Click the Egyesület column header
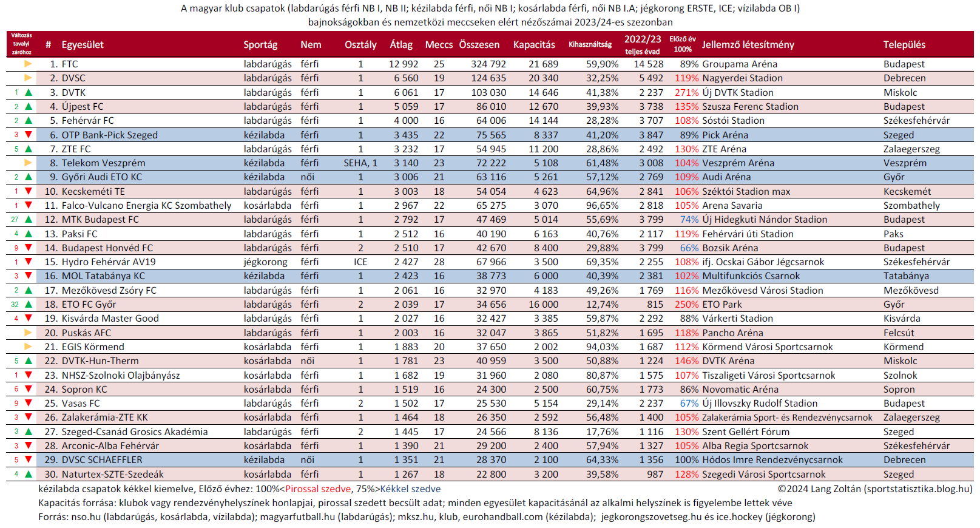The width and height of the screenshot is (980, 528). click(83, 45)
